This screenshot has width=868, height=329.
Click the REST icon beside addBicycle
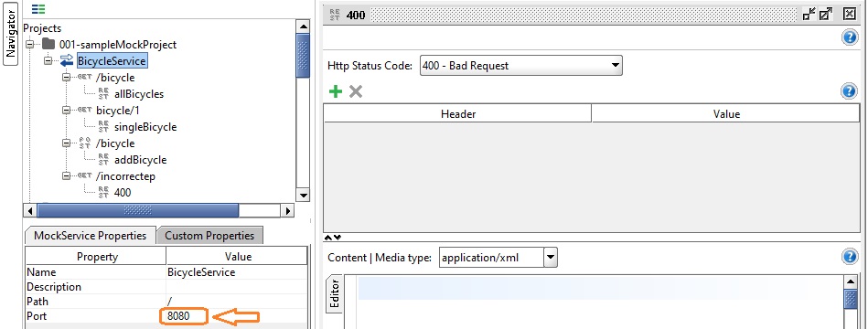coord(103,160)
